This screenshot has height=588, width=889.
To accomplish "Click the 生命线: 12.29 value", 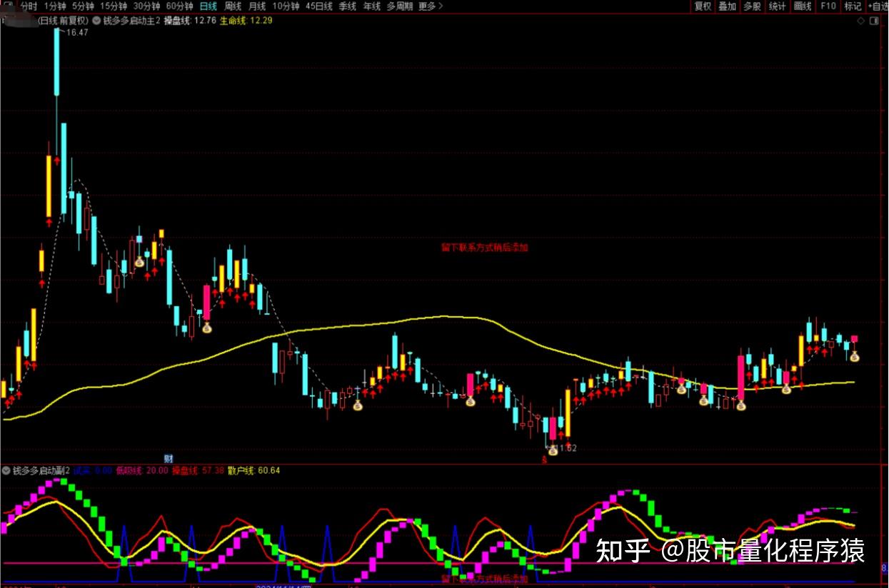I will pyautogui.click(x=246, y=21).
